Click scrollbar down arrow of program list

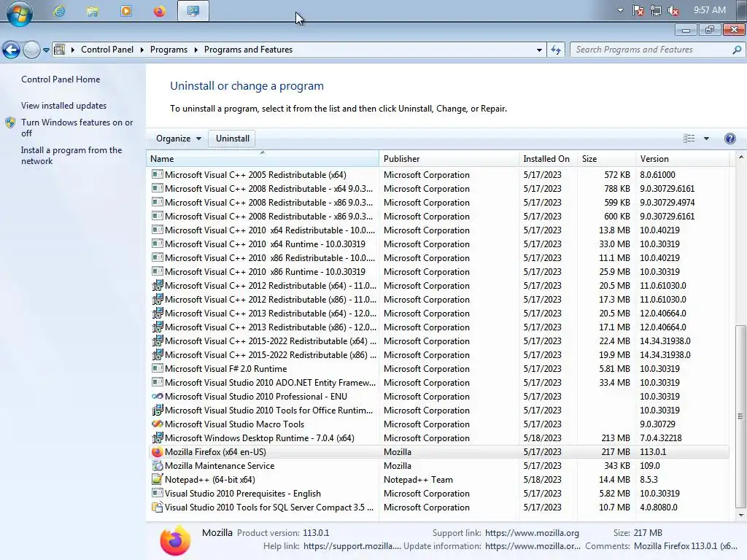[741, 516]
